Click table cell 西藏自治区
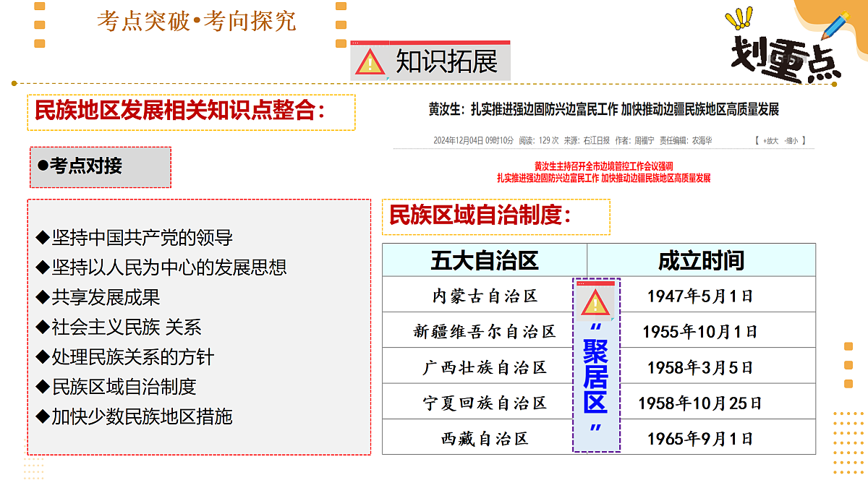 [485, 438]
